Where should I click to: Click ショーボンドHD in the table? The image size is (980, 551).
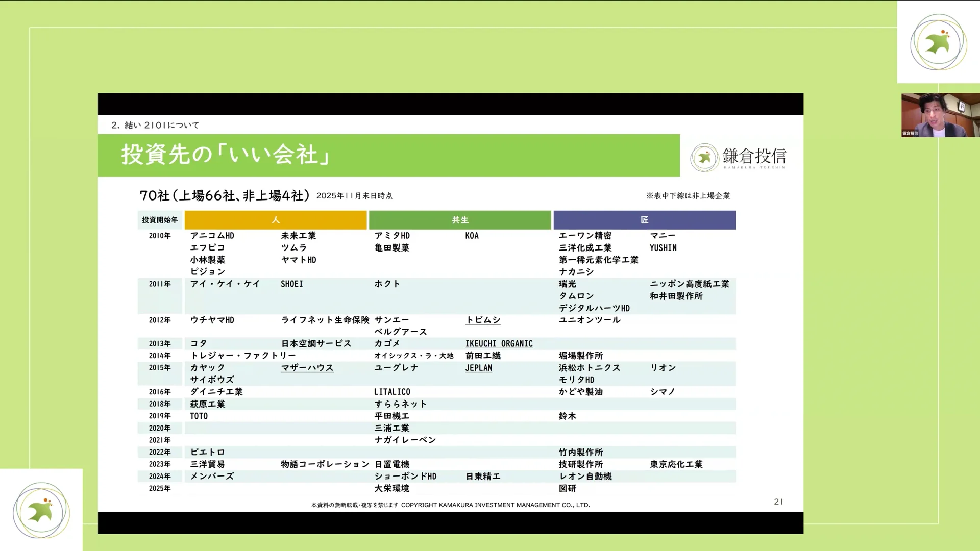coord(405,477)
